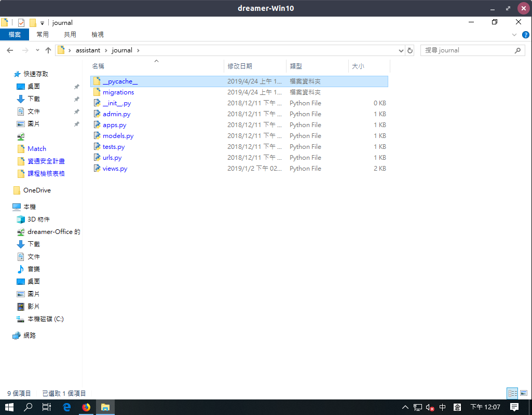Open the address bar history dropdown

[x=401, y=50]
